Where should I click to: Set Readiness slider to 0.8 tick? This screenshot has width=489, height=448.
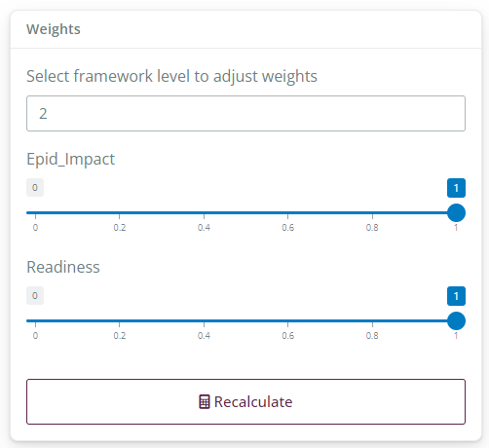click(x=372, y=321)
